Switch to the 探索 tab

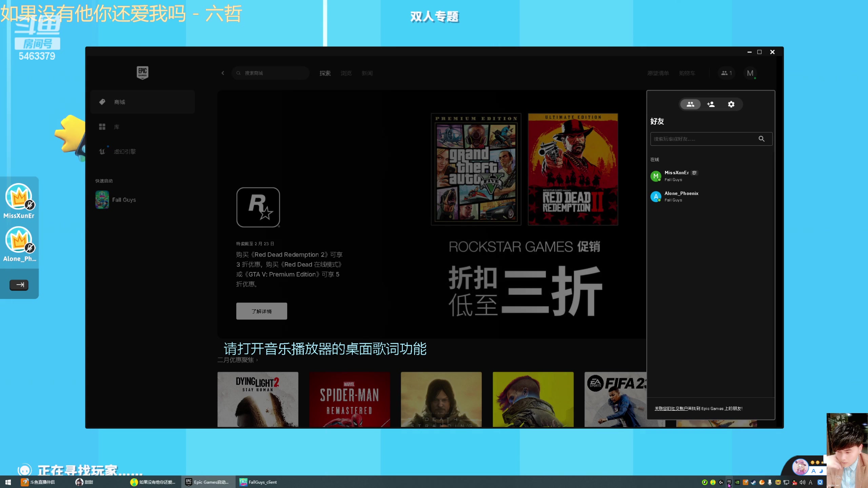(x=325, y=73)
